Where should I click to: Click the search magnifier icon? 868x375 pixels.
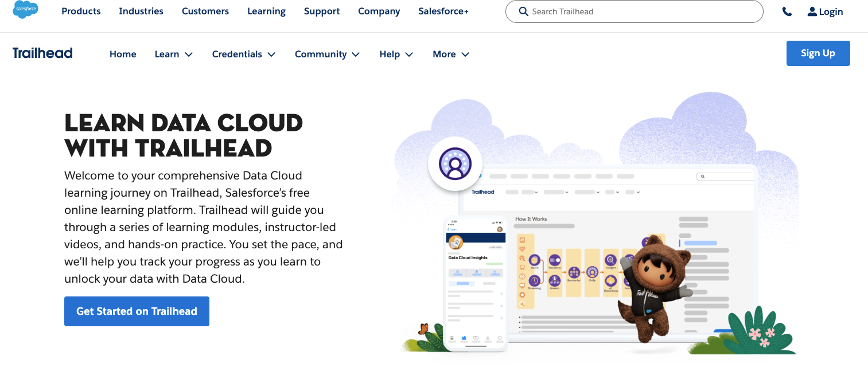point(523,11)
